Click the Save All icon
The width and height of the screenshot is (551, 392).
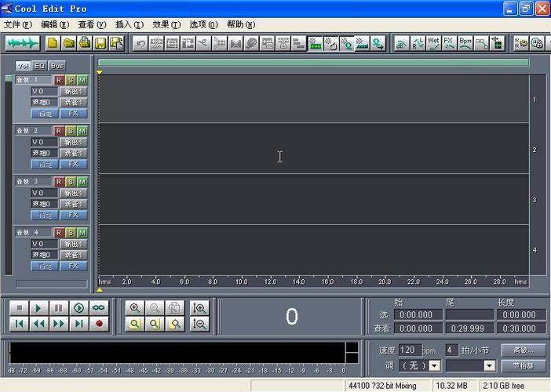point(117,43)
